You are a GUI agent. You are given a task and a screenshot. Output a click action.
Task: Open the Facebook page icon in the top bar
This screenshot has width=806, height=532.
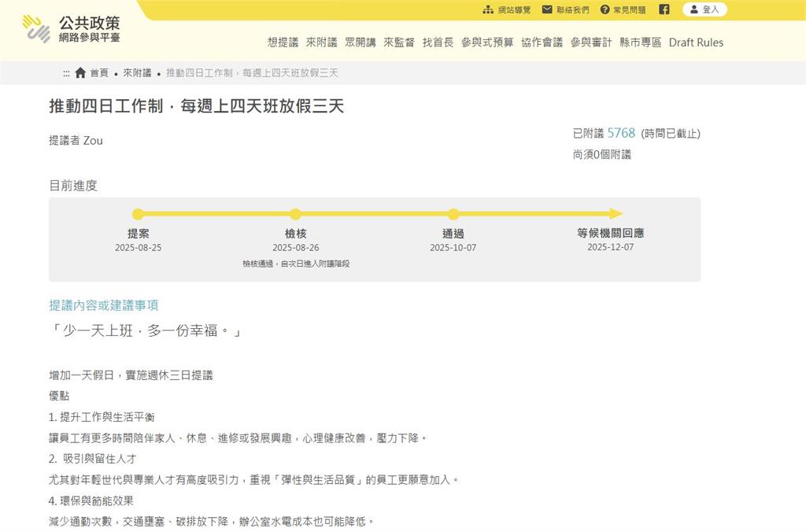pyautogui.click(x=664, y=10)
